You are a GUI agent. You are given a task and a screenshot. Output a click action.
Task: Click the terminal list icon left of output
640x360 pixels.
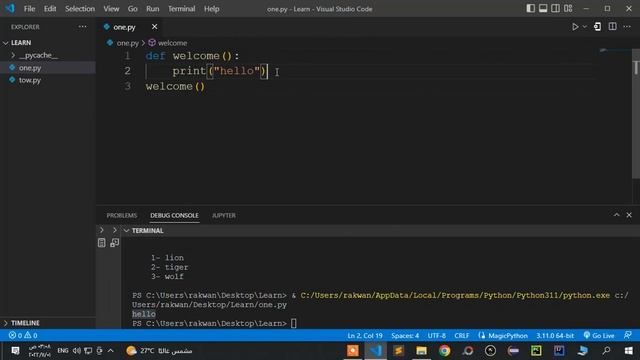coord(102,243)
